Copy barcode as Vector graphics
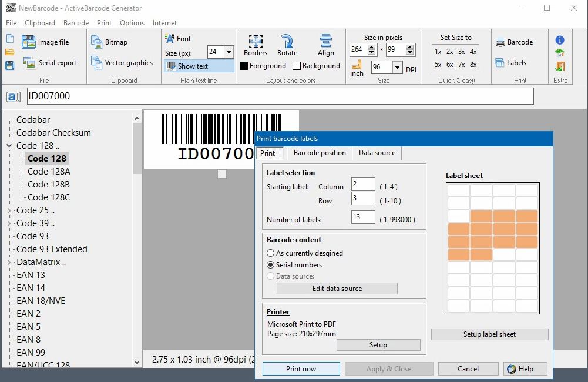 122,63
